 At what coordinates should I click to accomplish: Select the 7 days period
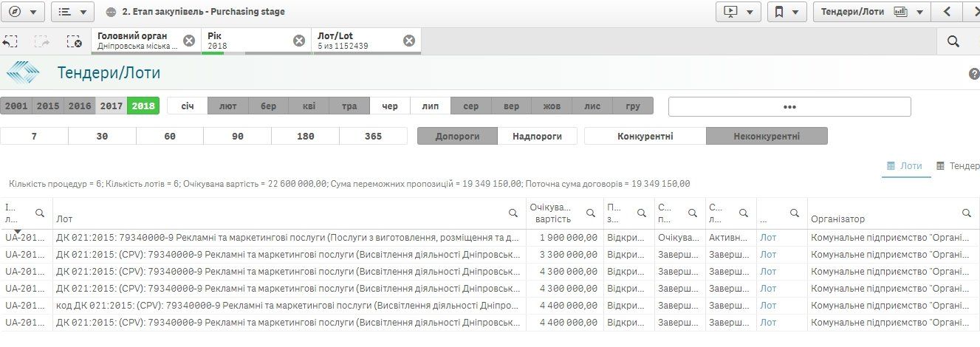coord(34,136)
